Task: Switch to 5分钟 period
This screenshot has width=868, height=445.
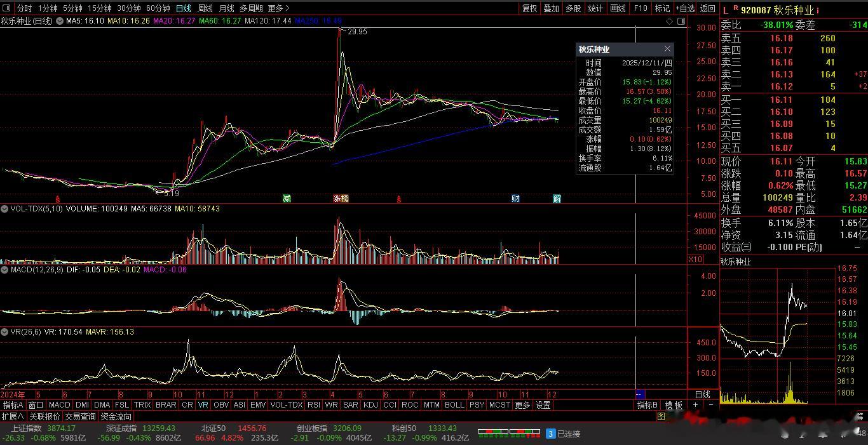Action: pos(72,8)
